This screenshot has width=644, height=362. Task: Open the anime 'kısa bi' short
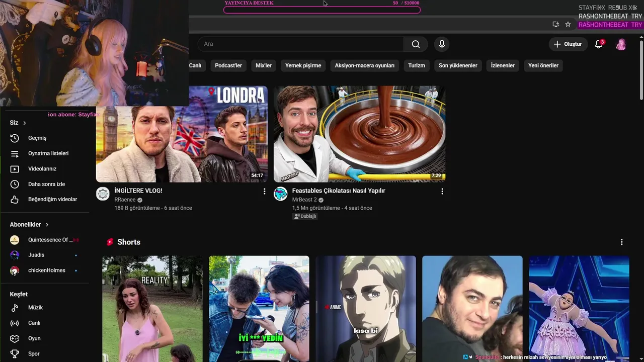[366, 309]
